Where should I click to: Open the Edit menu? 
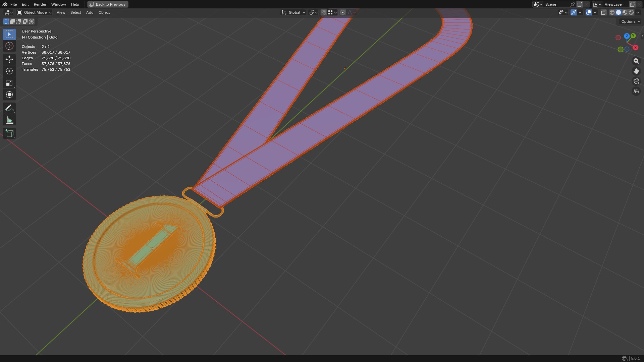click(x=25, y=4)
